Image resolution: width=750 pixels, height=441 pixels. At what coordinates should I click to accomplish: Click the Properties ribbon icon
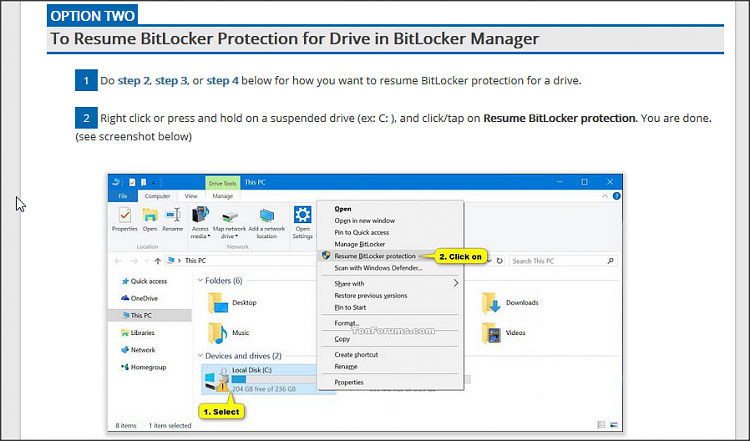[125, 215]
